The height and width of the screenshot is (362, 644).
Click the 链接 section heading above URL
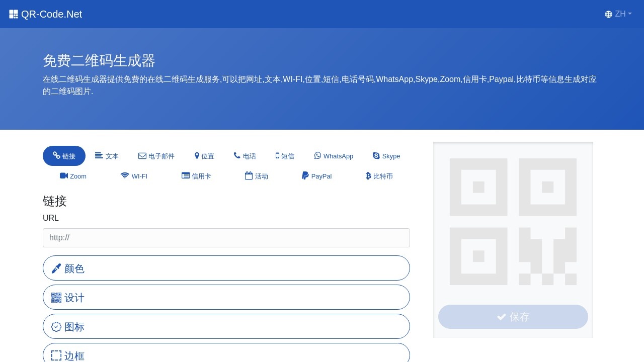(x=55, y=201)
